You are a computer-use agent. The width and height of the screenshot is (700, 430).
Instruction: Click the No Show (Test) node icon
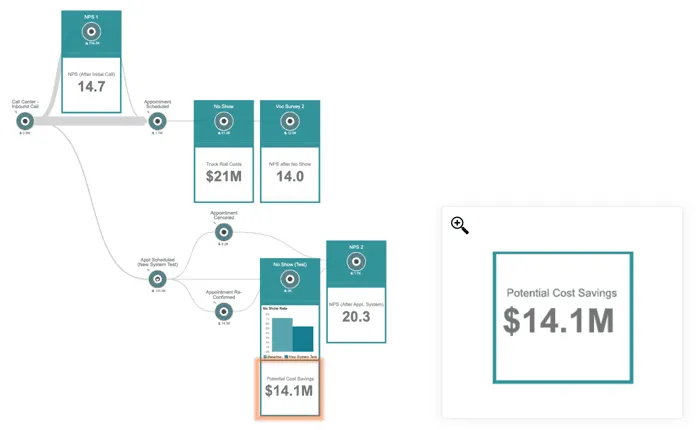(290, 279)
